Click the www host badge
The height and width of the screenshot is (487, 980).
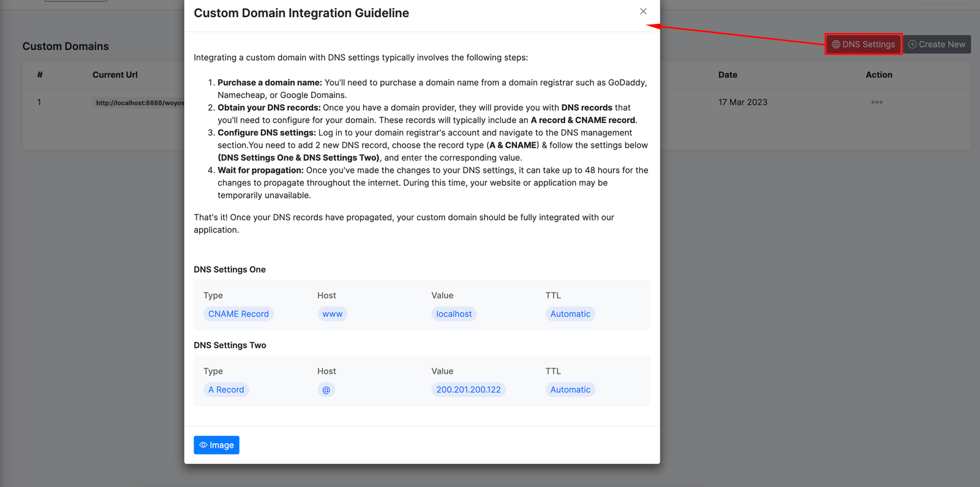coord(332,314)
